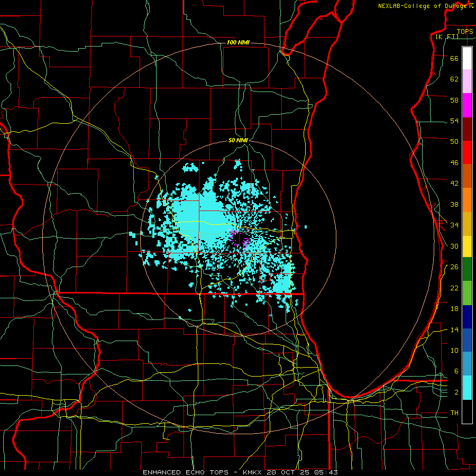Viewport: 476px width, 476px height.
Task: Select the bright magenta legend swatch
Action: pos(467,105)
